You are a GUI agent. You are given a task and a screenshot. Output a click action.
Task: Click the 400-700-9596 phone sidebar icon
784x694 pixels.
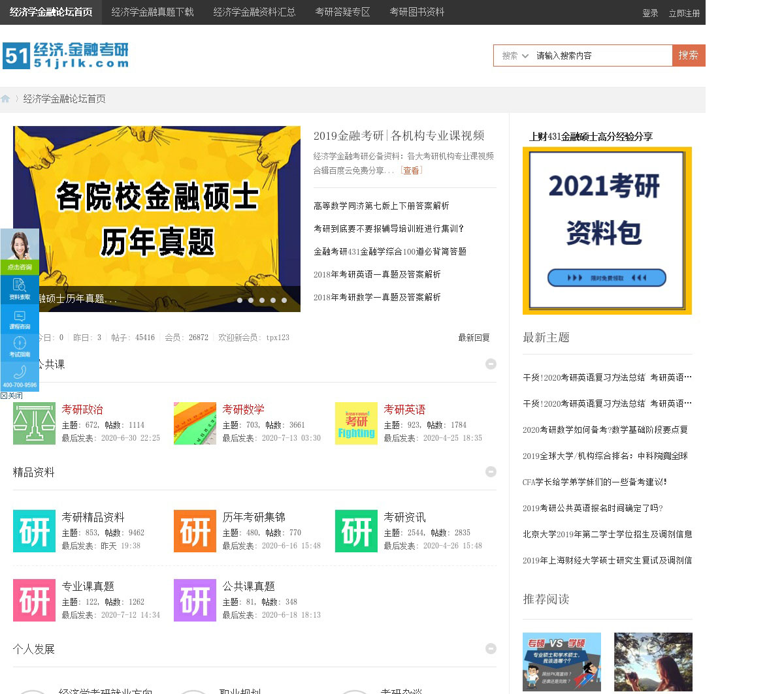[20, 376]
